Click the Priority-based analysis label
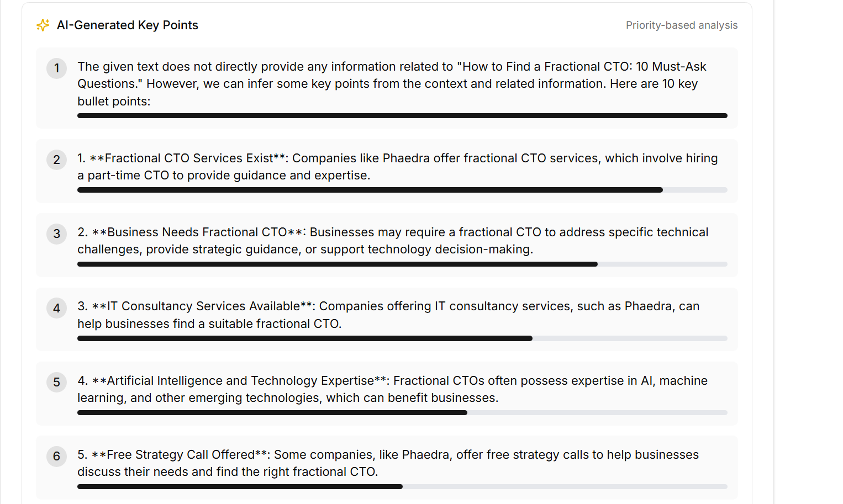 click(681, 25)
